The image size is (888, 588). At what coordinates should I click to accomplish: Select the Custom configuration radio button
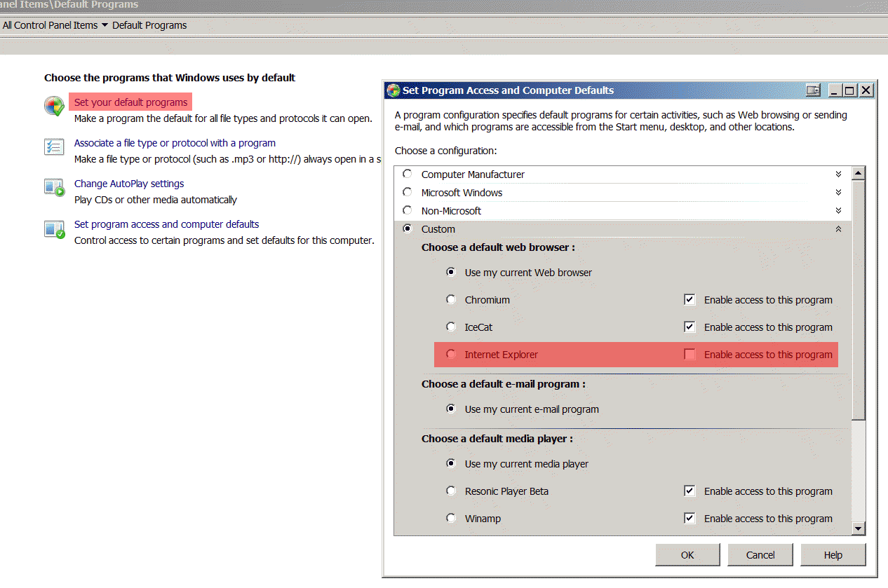(408, 228)
